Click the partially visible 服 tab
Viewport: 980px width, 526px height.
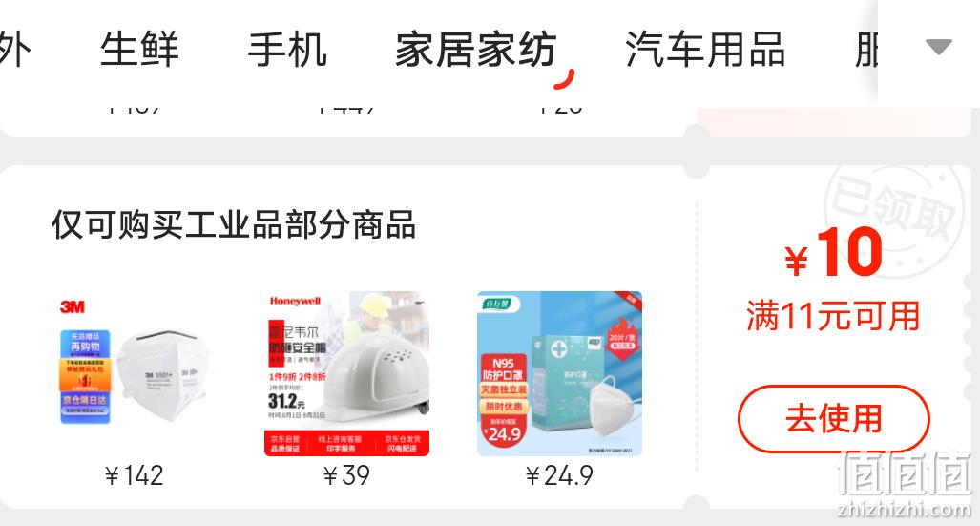(x=866, y=50)
